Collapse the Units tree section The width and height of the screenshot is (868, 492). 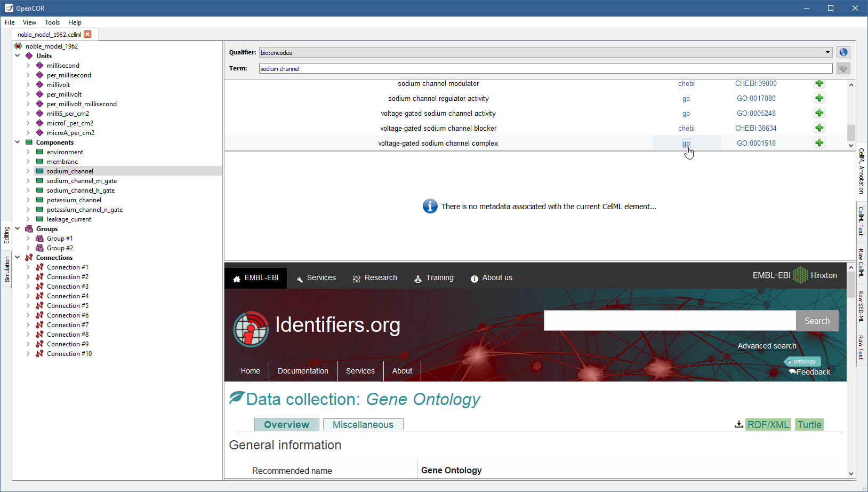click(18, 56)
